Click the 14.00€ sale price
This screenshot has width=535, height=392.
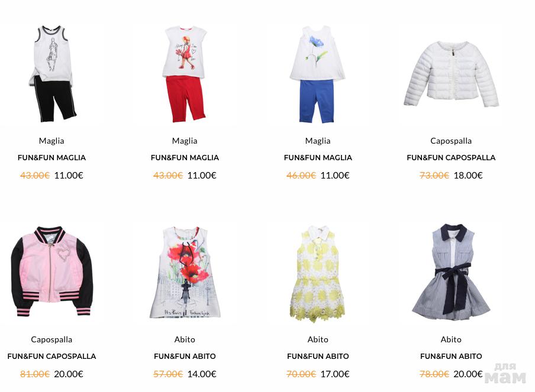click(x=202, y=374)
